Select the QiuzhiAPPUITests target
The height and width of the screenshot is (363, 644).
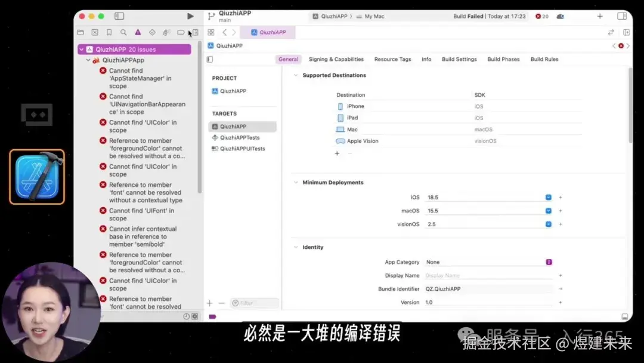point(242,149)
